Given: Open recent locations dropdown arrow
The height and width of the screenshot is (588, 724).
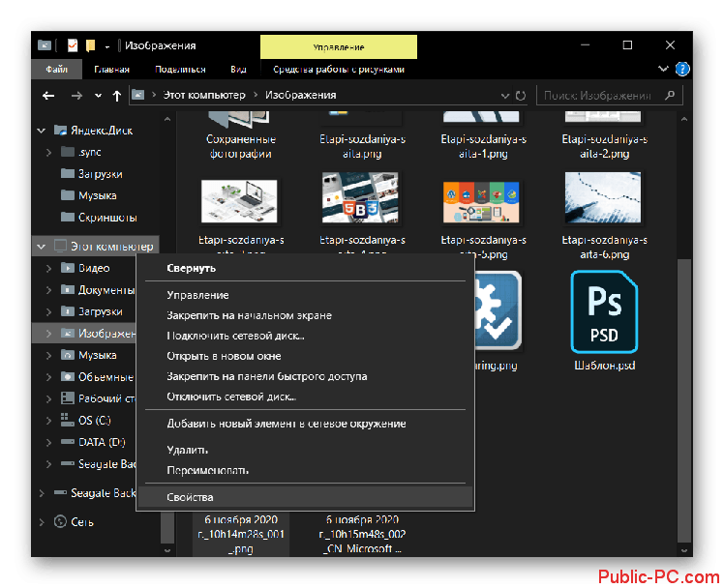Looking at the screenshot, I should tap(98, 96).
